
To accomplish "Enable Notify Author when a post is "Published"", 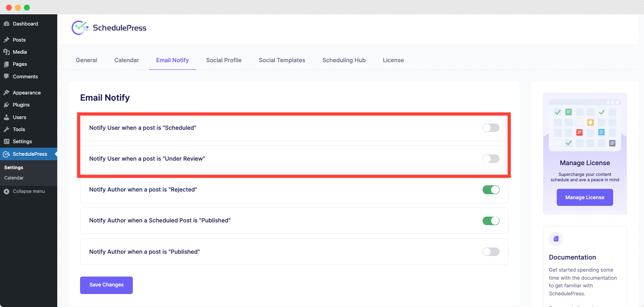I will pos(491,252).
